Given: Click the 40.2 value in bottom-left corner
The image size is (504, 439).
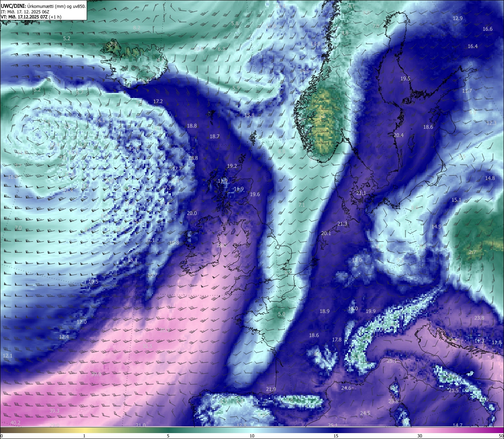Looking at the screenshot, I should click(15, 422).
